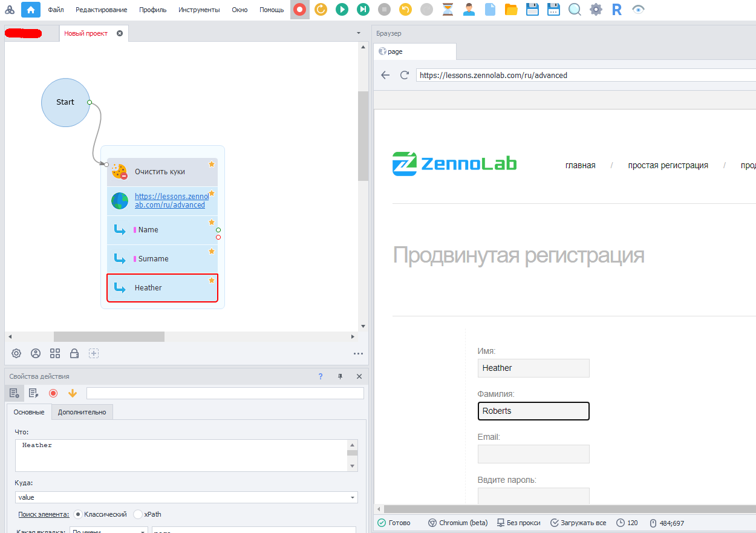Click the canvas gear settings icon

(16, 353)
